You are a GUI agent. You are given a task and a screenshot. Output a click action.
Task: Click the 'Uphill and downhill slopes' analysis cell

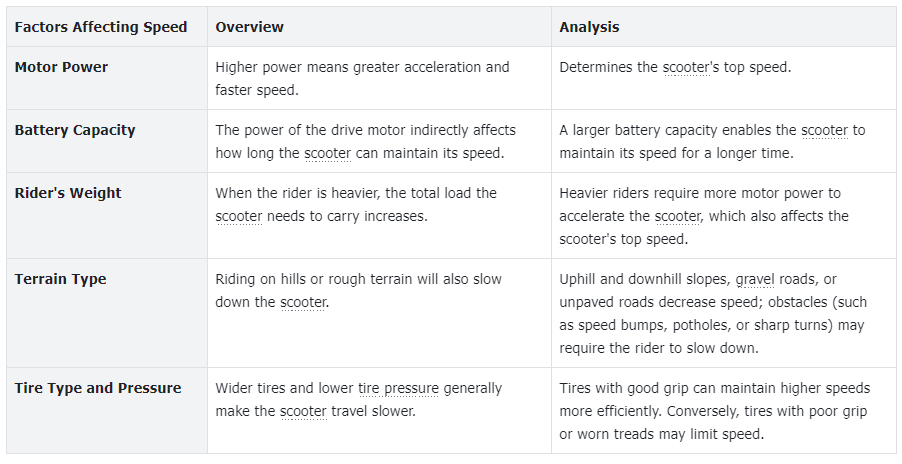(724, 313)
